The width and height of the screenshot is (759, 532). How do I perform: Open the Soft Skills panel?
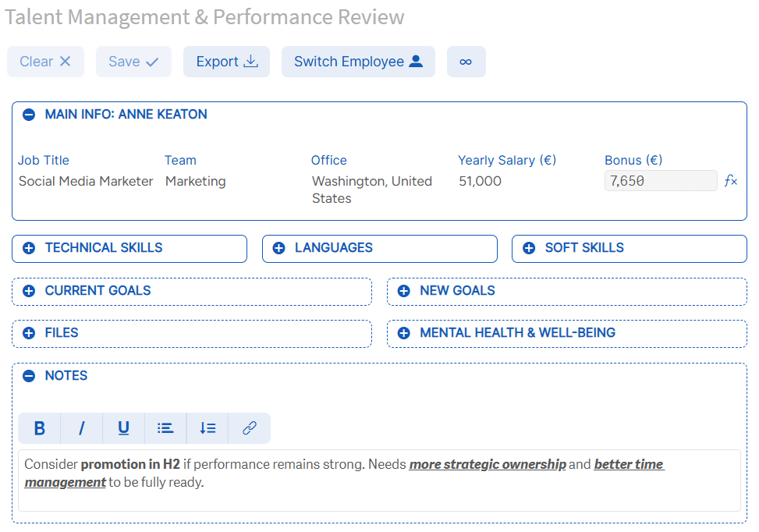point(529,248)
